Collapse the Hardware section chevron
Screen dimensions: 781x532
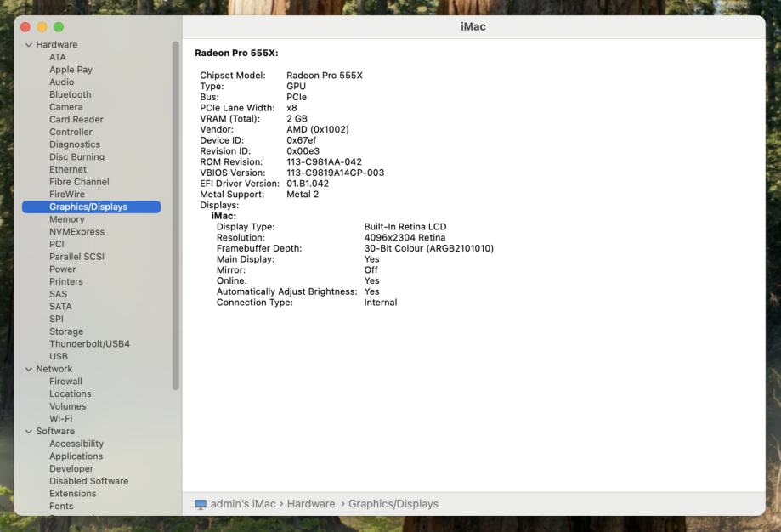(28, 45)
